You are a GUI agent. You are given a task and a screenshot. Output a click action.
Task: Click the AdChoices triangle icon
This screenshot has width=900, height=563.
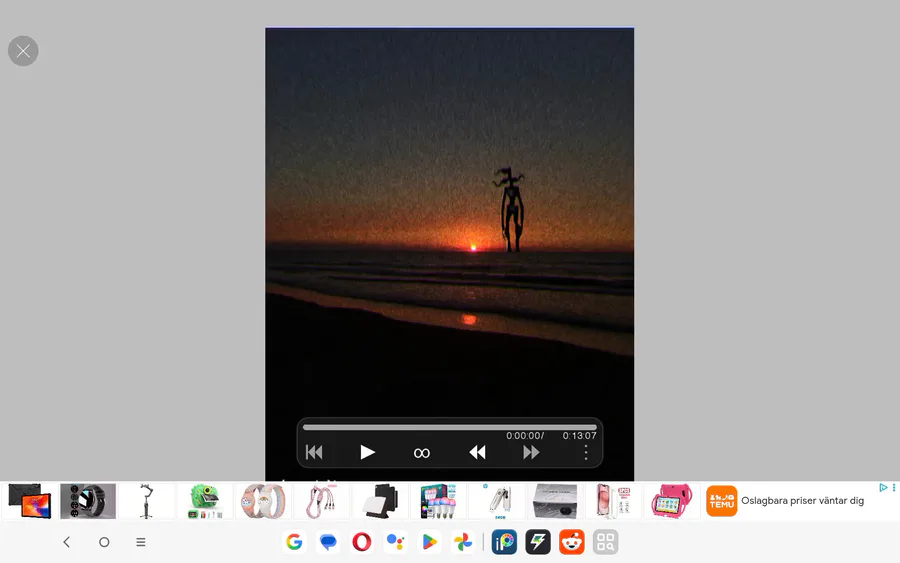click(x=883, y=487)
